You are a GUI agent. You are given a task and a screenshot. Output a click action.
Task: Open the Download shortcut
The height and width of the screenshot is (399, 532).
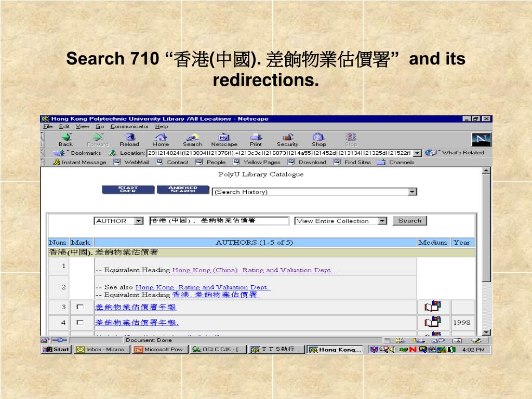307,162
